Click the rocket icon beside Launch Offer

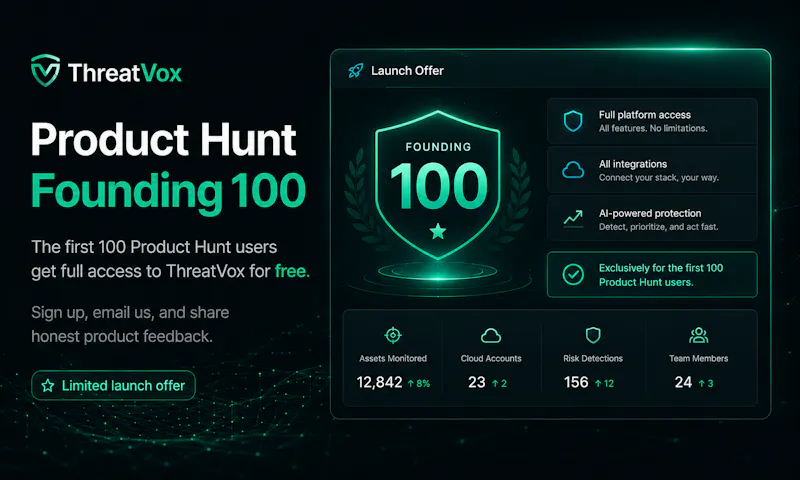coord(356,70)
